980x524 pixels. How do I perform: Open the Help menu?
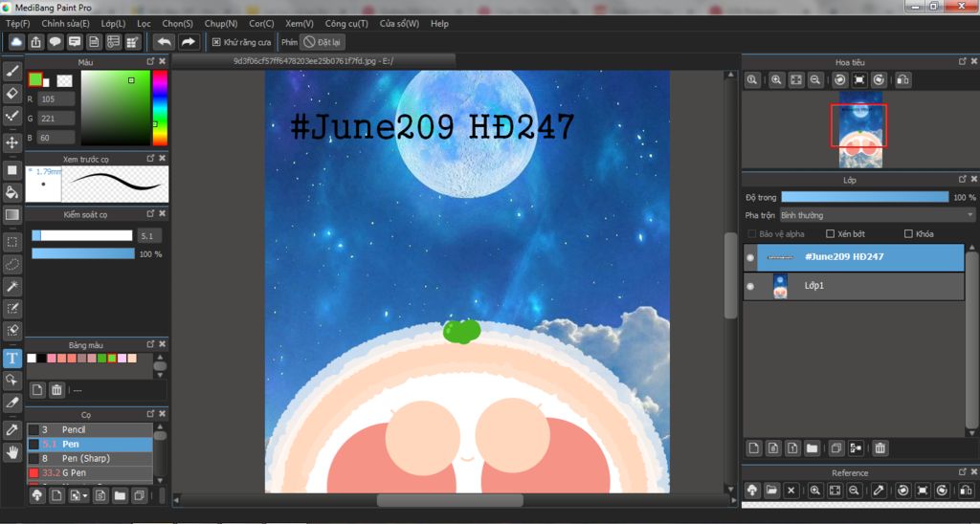(x=439, y=23)
